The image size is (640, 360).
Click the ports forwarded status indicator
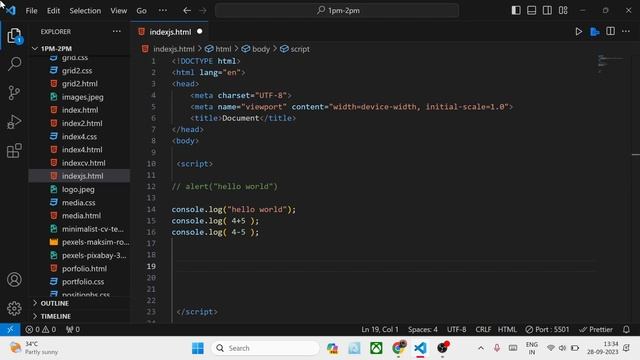[73, 329]
